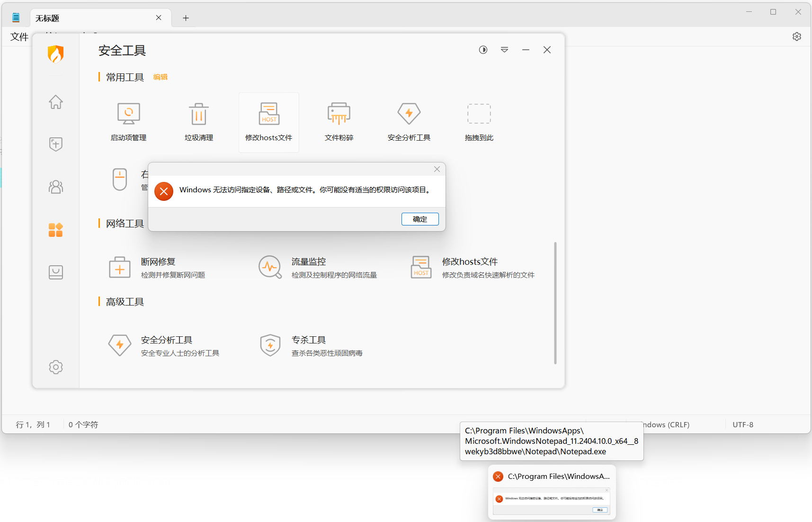Close the Huorong security tools window
812x522 pixels.
547,50
